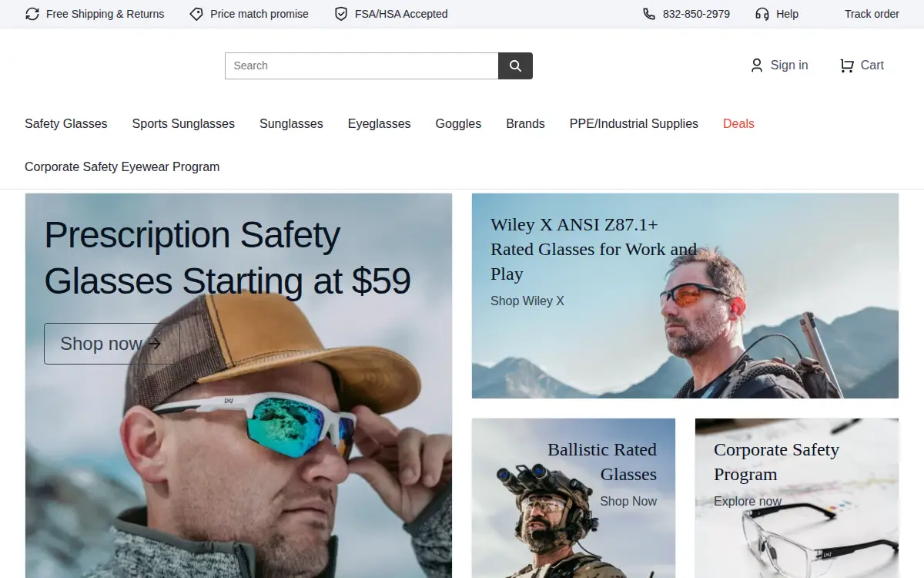924x578 pixels.
Task: Open Corporate Safety Eyewear Program page
Action: point(122,166)
